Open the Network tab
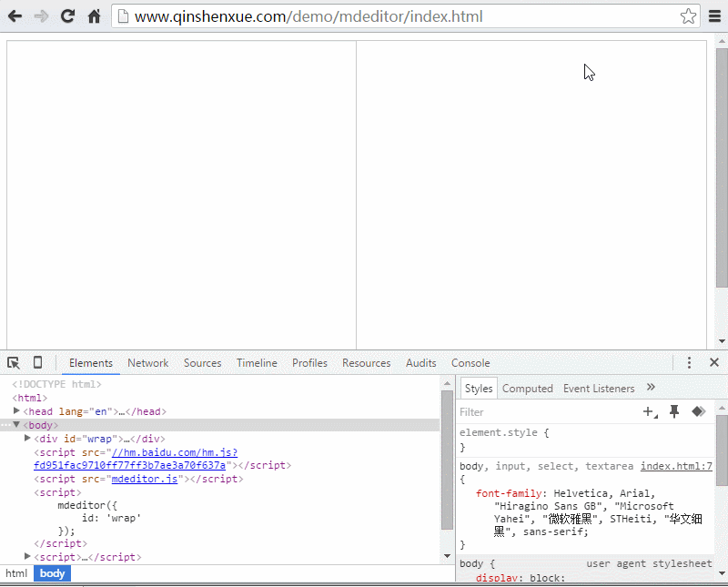The height and width of the screenshot is (587, 728). pyautogui.click(x=148, y=363)
